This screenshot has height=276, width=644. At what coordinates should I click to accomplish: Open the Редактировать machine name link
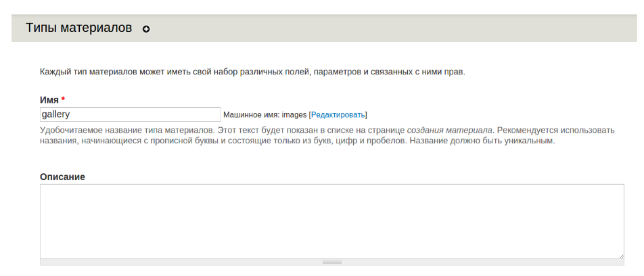coord(338,115)
